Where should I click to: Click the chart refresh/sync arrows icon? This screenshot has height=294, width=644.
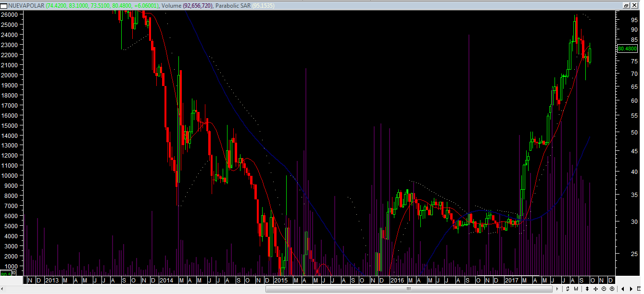[x=568, y=289]
